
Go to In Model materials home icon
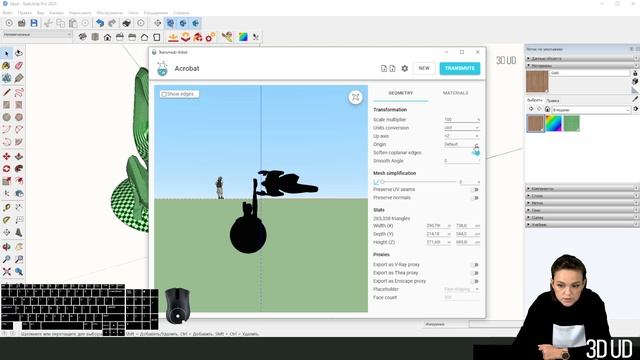pyautogui.click(x=547, y=109)
